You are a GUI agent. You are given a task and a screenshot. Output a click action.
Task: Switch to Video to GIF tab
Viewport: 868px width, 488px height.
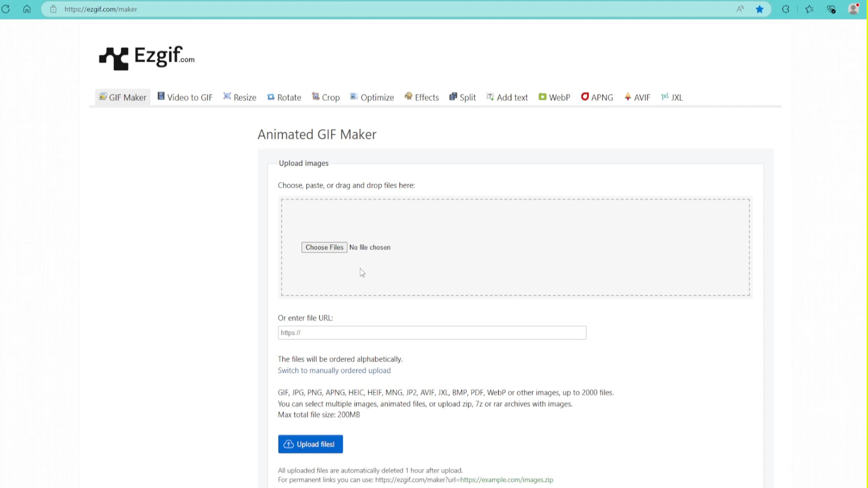(x=185, y=97)
